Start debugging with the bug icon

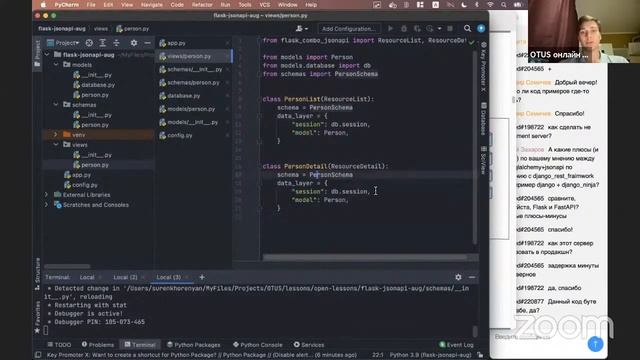point(404,29)
